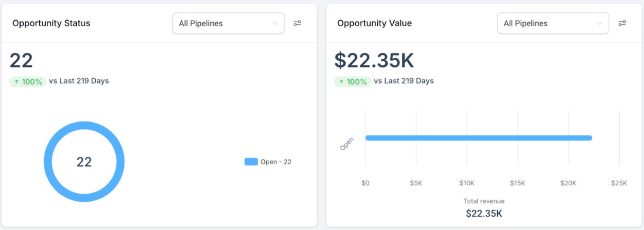
Task: Click the Open horizontal revenue bar
Action: (x=479, y=138)
